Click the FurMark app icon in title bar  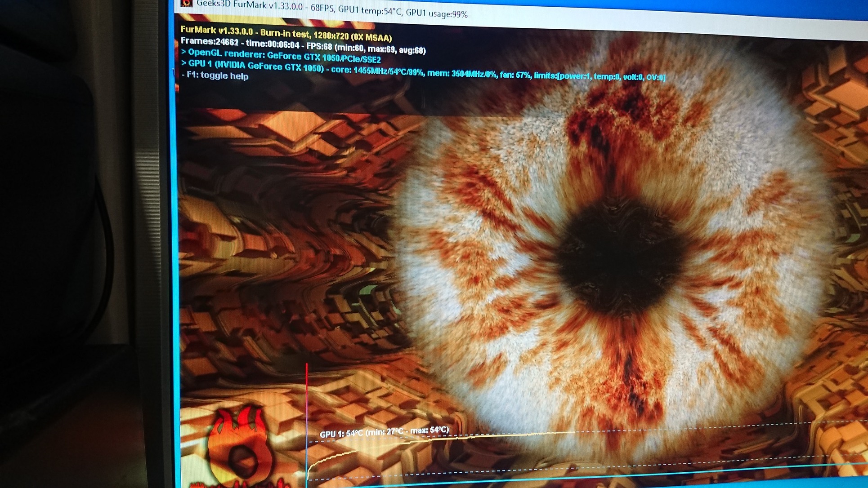186,3
